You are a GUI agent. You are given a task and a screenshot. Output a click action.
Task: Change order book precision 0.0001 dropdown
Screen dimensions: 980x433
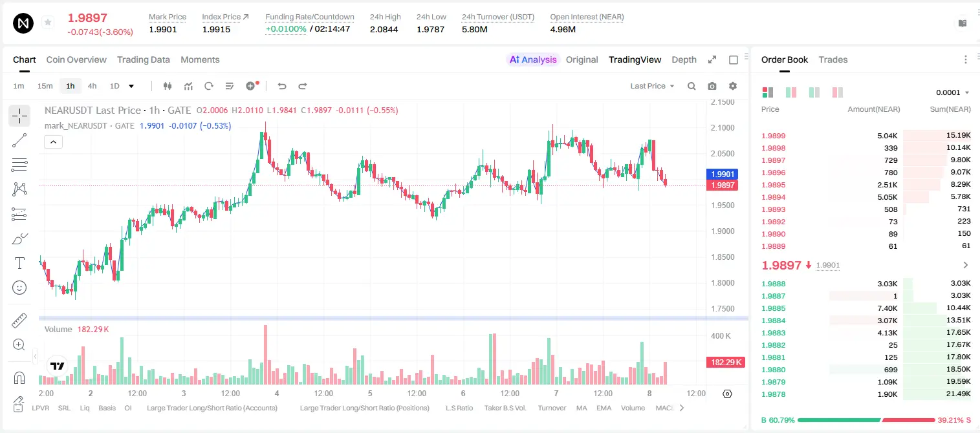(x=953, y=92)
